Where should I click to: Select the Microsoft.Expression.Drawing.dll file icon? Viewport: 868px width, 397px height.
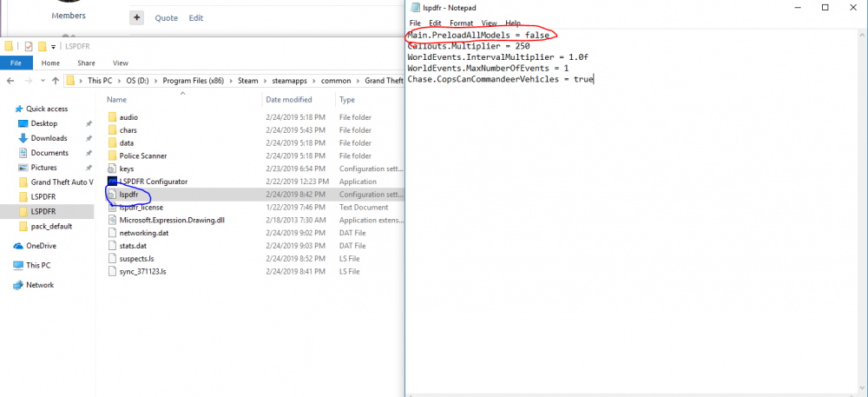(x=112, y=220)
